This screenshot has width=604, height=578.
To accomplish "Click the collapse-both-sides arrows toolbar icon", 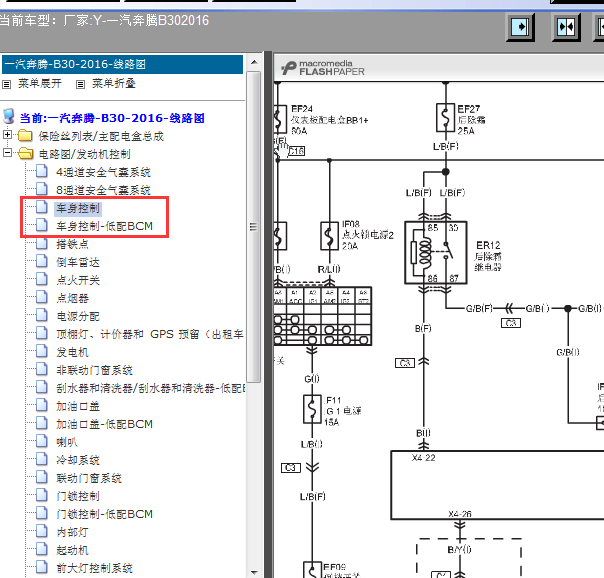I will click(566, 27).
